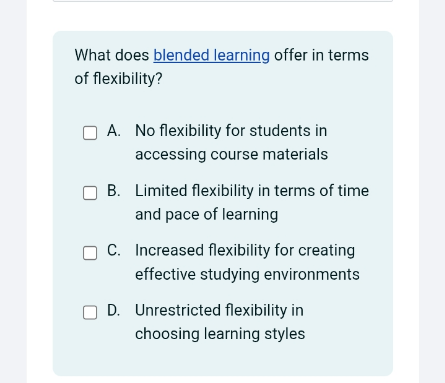
Task: Click the 'effective studying environments' line
Action: point(247,275)
